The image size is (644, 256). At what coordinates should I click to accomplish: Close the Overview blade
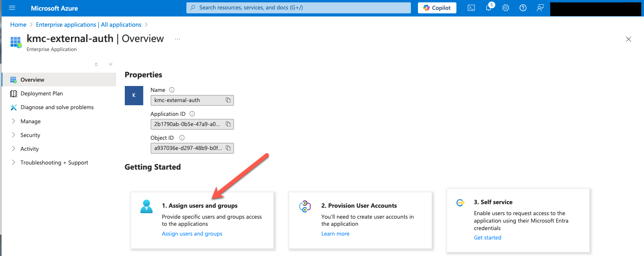click(x=628, y=39)
